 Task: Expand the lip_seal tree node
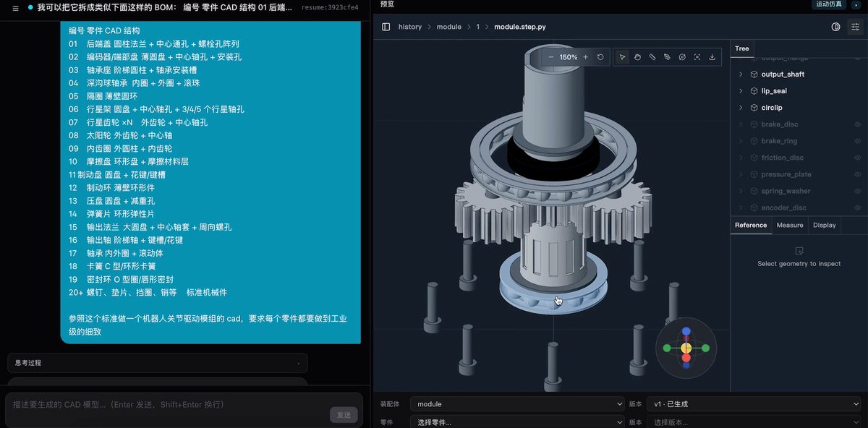[741, 91]
